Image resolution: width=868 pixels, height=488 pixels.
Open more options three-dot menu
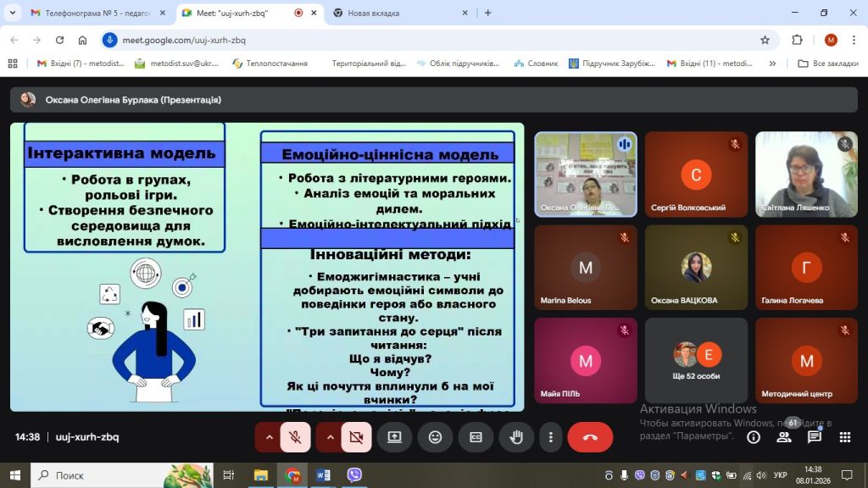551,437
